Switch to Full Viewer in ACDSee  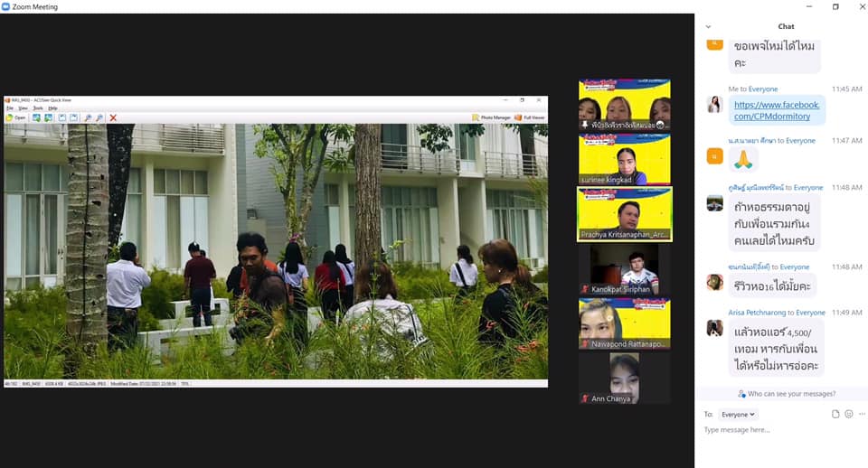tap(530, 117)
